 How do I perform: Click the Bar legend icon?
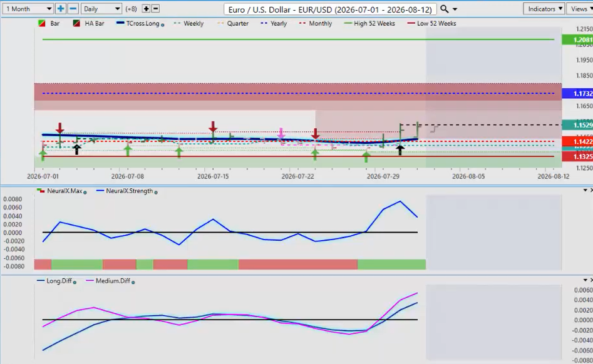pyautogui.click(x=42, y=23)
